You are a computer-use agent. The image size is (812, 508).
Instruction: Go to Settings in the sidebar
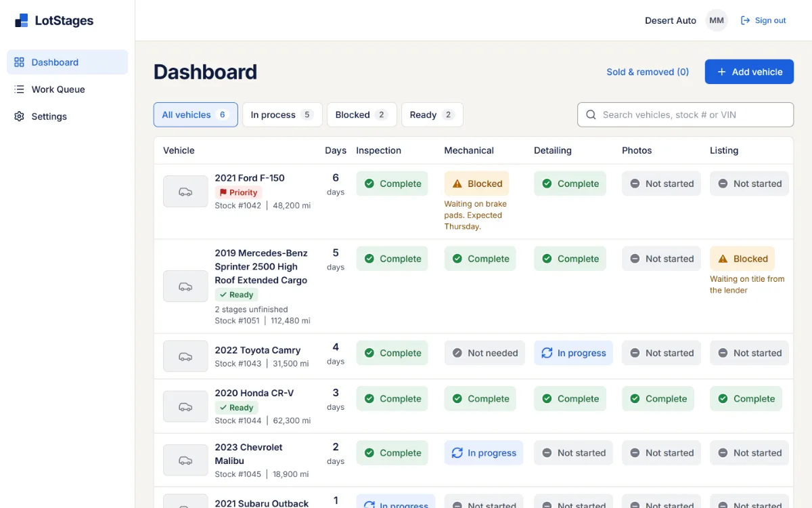point(67,117)
